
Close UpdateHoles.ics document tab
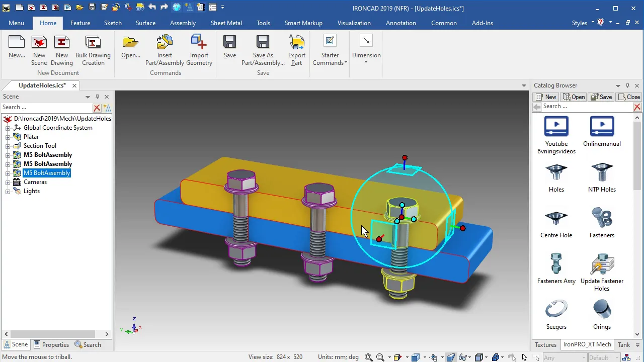[74, 85]
